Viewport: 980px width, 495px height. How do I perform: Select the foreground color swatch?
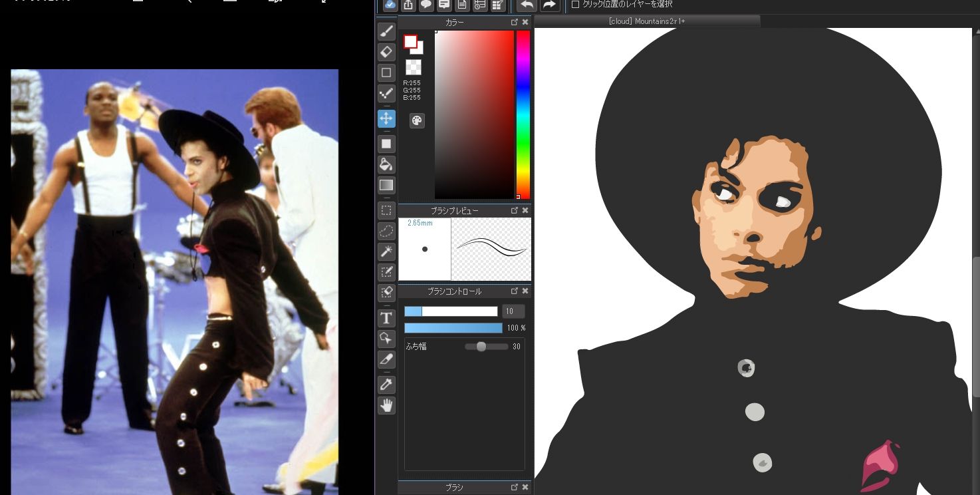(x=411, y=42)
